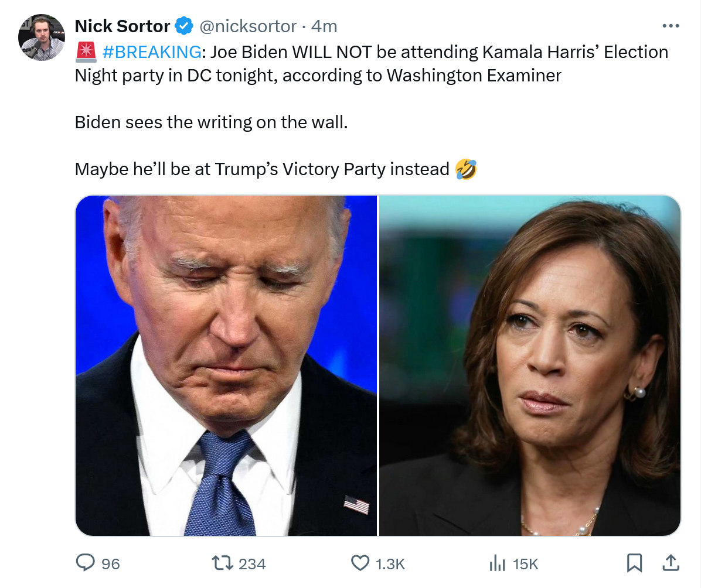Bookmark this post
Screen dimensions: 701x588
tap(635, 563)
